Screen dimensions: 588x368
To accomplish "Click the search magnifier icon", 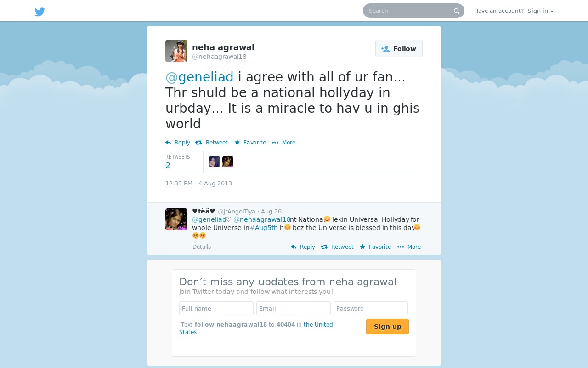I will (x=457, y=11).
